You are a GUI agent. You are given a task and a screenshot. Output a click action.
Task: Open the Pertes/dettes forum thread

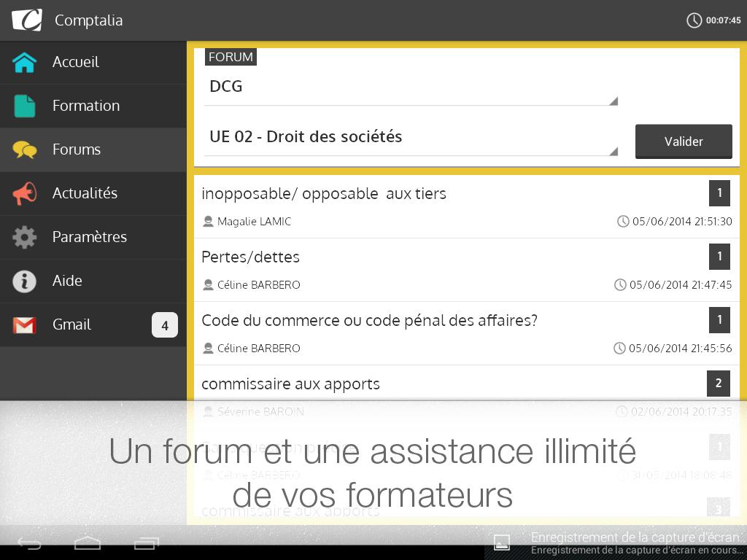coord(250,257)
